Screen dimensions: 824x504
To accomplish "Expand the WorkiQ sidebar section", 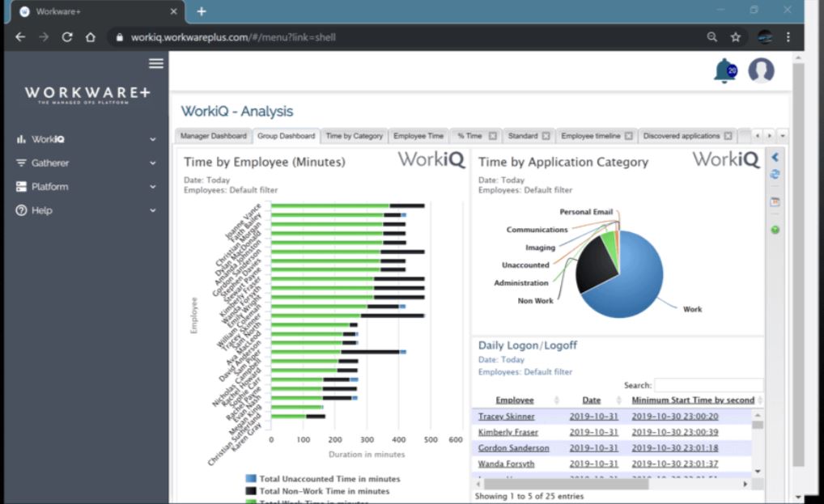I will click(153, 140).
